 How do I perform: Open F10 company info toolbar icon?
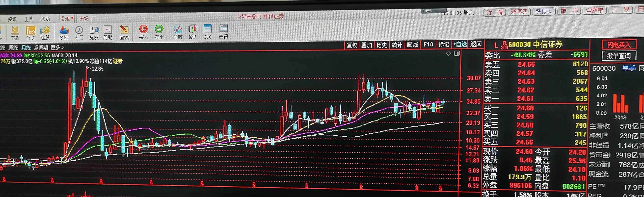[208, 32]
